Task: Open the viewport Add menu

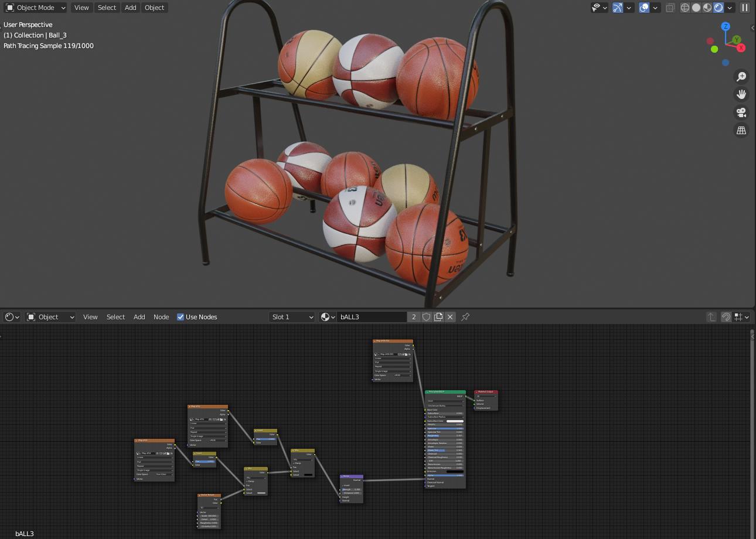Action: click(x=130, y=8)
